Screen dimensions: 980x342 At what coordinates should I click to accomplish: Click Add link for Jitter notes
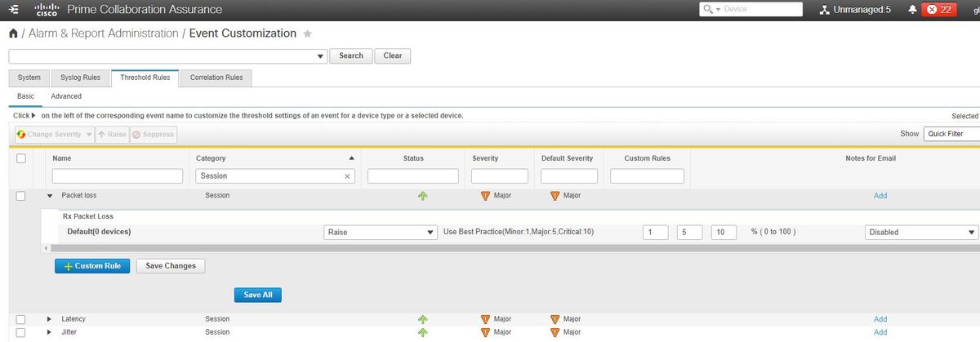click(880, 332)
